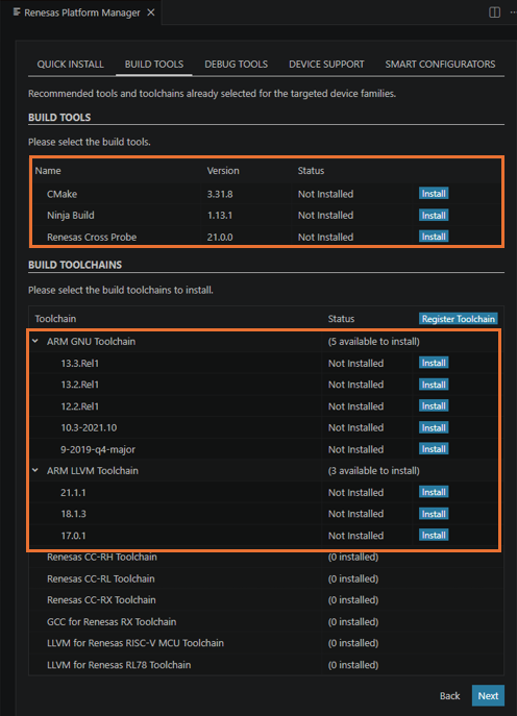Viewport: 517px width, 716px height.
Task: Expand Renesas CC-RX Toolchain row
Action: tap(266, 600)
